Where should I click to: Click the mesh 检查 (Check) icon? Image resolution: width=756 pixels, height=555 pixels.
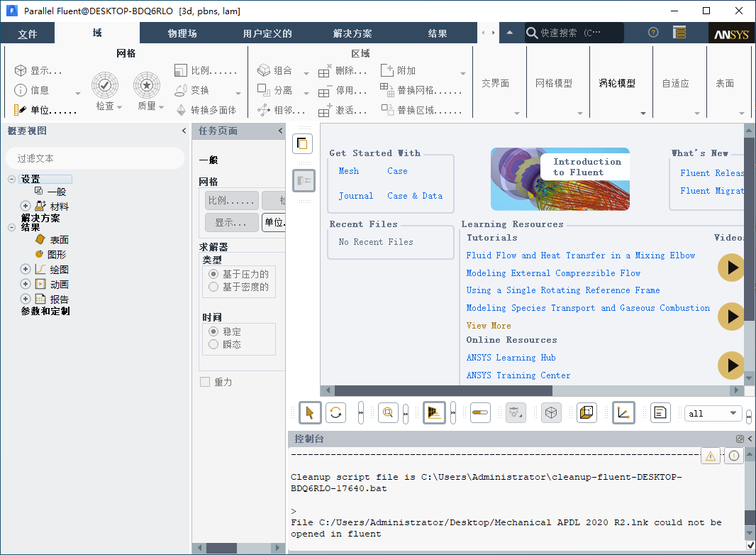(105, 85)
